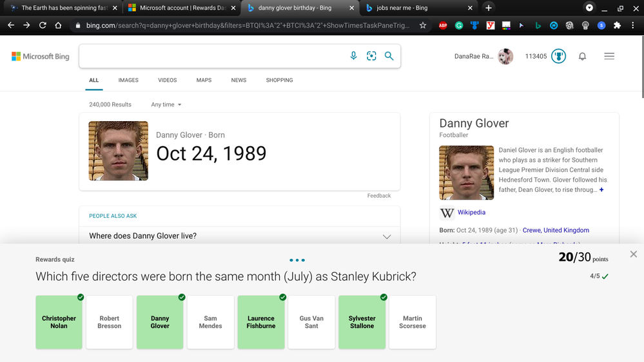The height and width of the screenshot is (362, 644).
Task: Select the VIDEOS search tab
Action: pyautogui.click(x=167, y=80)
